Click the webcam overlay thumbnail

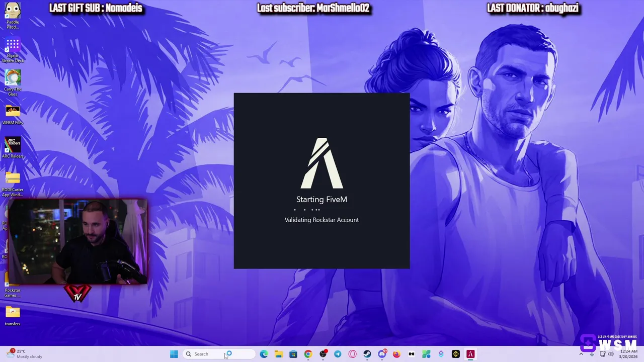pyautogui.click(x=77, y=242)
